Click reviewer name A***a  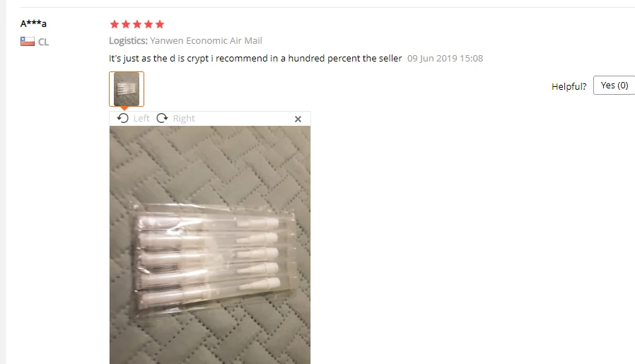tap(33, 23)
